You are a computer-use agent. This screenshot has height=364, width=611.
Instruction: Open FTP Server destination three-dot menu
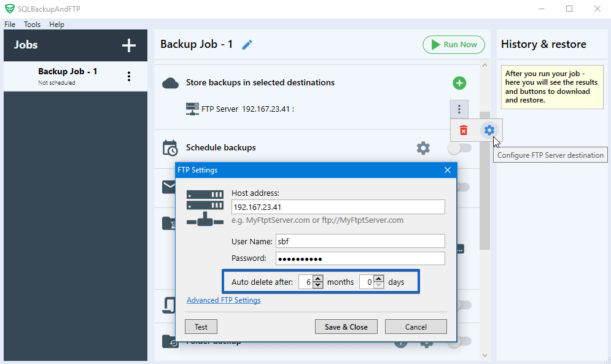point(459,109)
